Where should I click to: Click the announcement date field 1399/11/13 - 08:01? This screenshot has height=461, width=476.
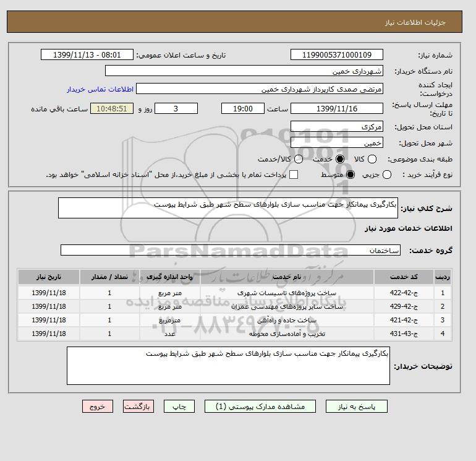pyautogui.click(x=87, y=54)
